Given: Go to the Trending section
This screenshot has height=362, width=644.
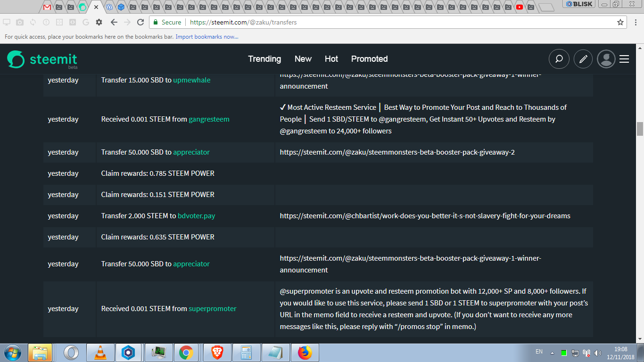Looking at the screenshot, I should pyautogui.click(x=264, y=59).
